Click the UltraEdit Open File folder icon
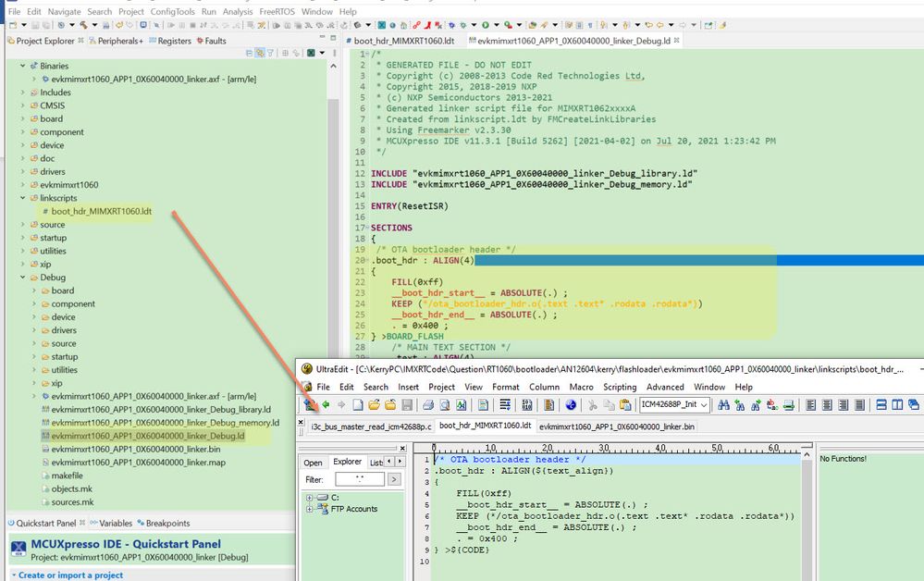The width and height of the screenshot is (924, 581). [375, 404]
